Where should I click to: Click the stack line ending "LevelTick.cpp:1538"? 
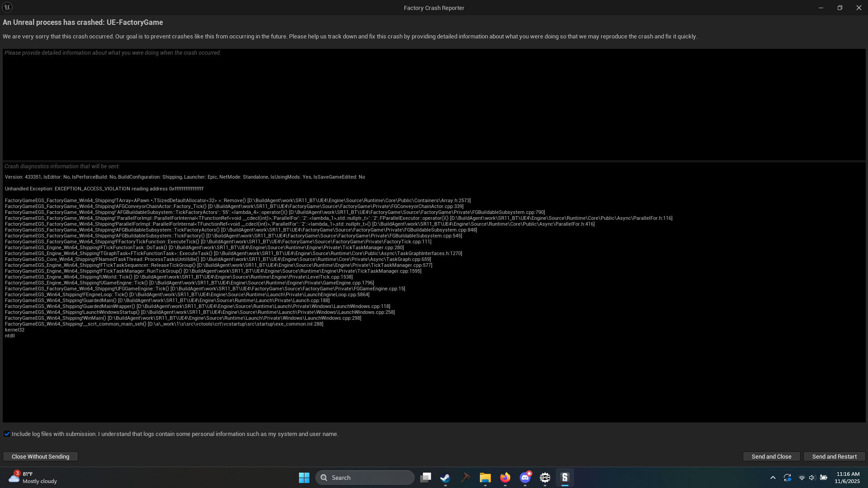point(179,277)
